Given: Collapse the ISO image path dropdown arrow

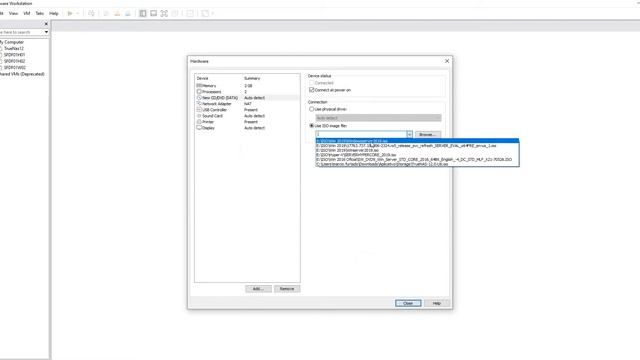Looking at the screenshot, I should [x=409, y=134].
